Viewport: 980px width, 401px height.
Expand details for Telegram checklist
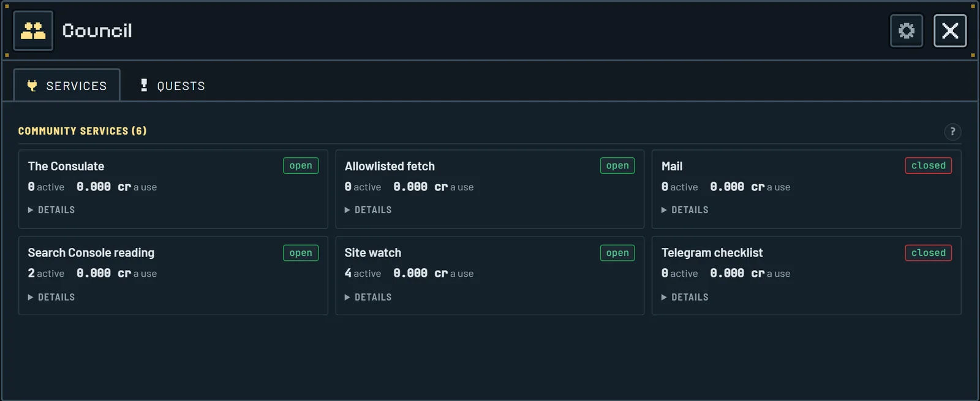tap(685, 298)
